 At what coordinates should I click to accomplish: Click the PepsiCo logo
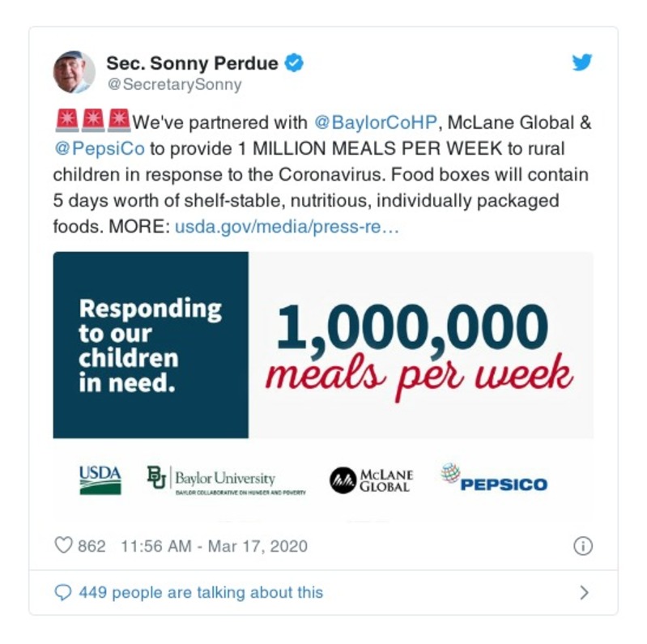(x=494, y=479)
